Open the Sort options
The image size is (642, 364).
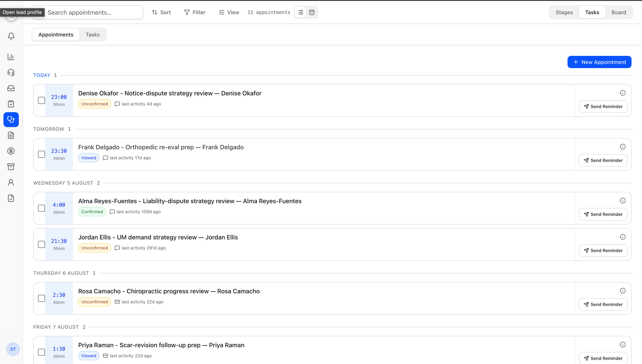coord(161,12)
